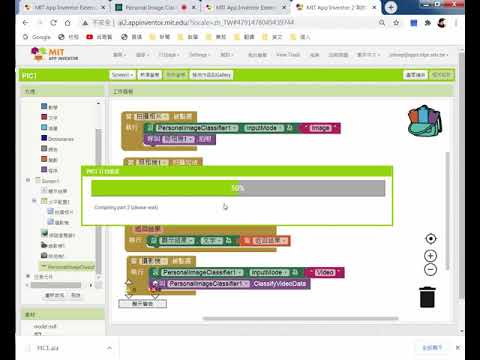The height and width of the screenshot is (360, 480).
Task: Collapse the horizontal arrangement node in the tree
Action: pos(34,201)
